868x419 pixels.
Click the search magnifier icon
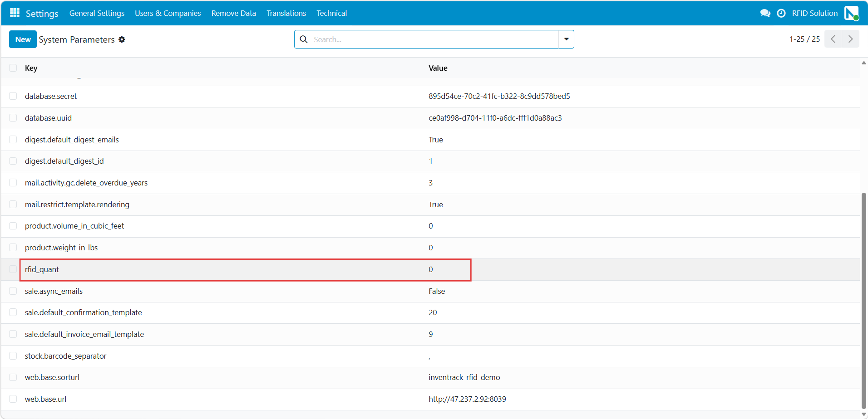click(304, 39)
